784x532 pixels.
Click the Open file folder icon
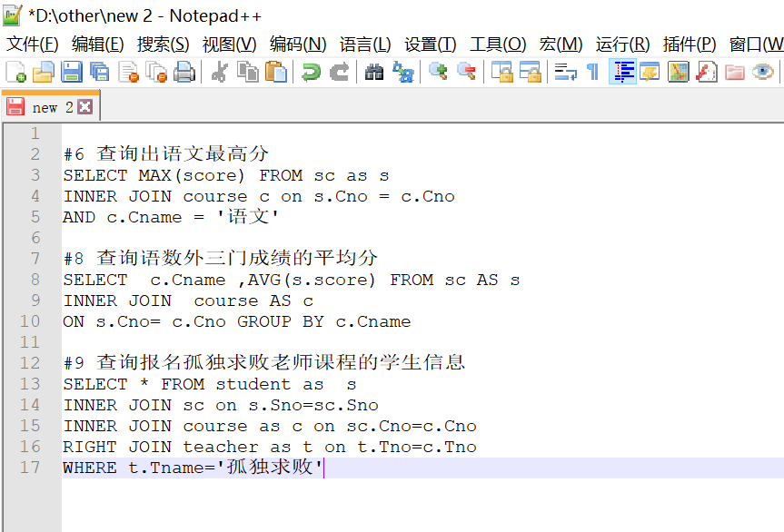click(x=43, y=72)
